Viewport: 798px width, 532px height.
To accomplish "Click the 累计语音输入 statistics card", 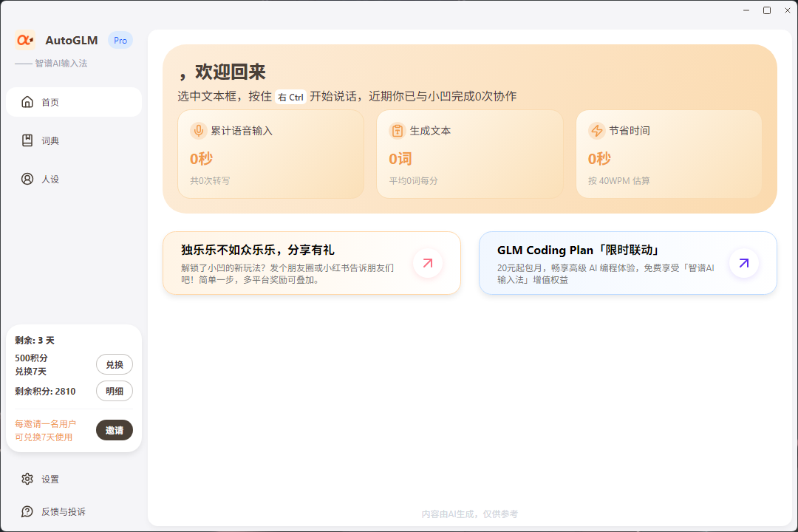I will [x=270, y=154].
